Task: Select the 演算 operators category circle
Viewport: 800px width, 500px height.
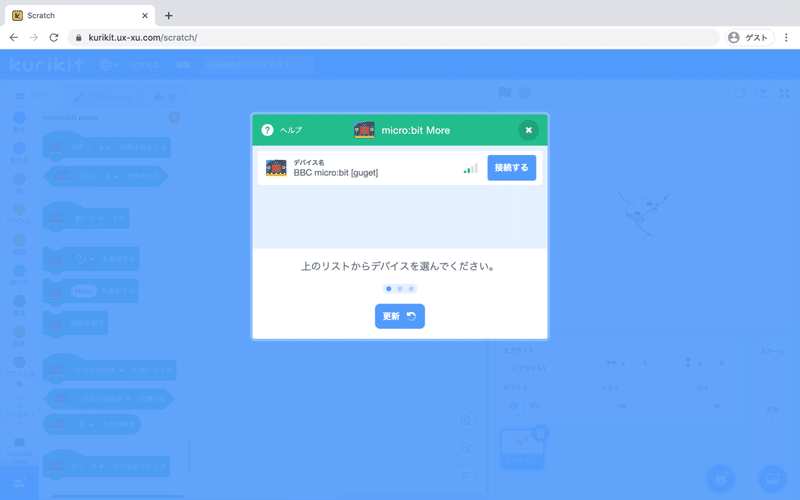Action: pos(19,301)
